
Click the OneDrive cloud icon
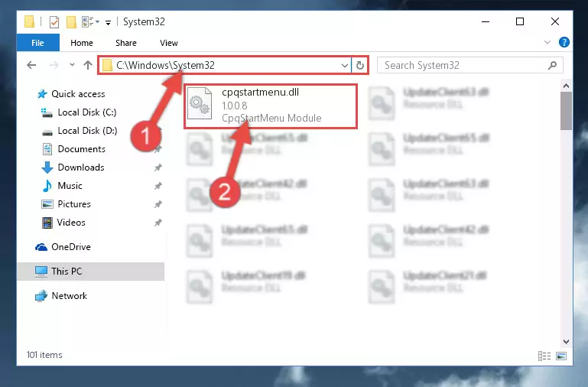pos(41,247)
